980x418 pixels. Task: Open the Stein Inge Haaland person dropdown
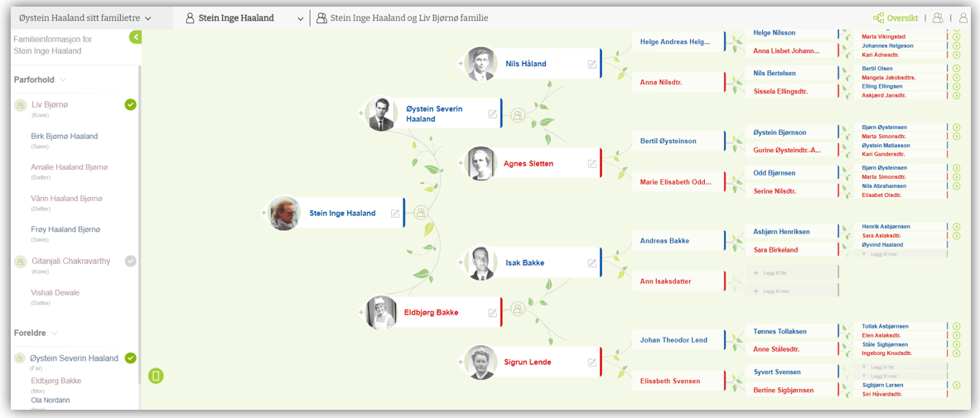300,18
